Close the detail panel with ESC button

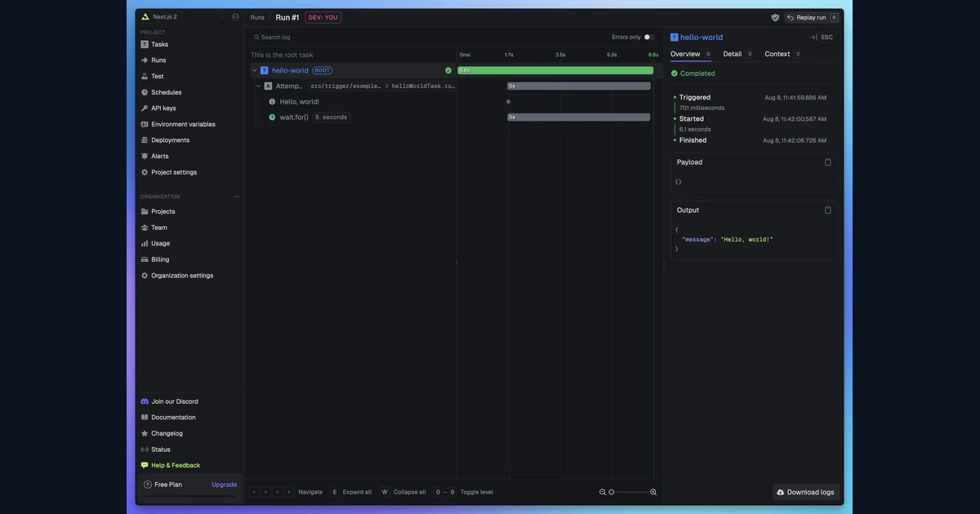pos(827,37)
